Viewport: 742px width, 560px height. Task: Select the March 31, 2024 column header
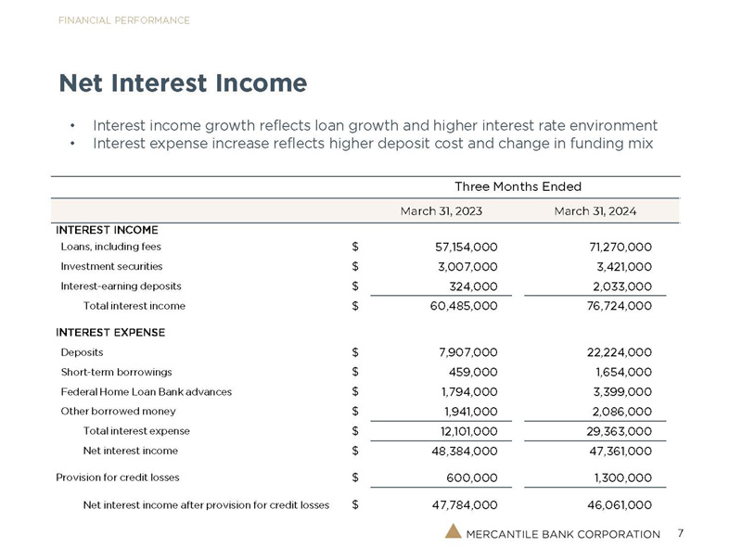pos(595,211)
